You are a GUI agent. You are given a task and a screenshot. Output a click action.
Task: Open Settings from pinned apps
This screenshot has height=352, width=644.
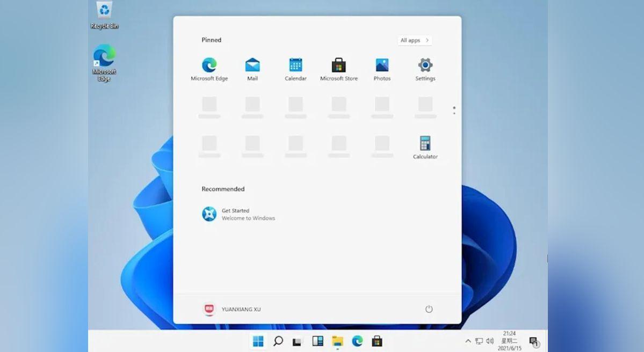pyautogui.click(x=425, y=69)
